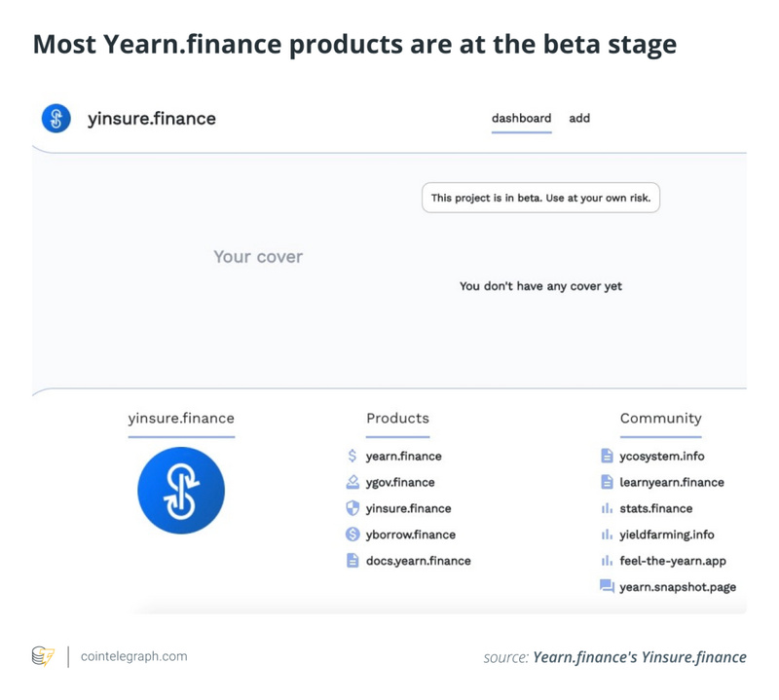Click the shield icon beside yinsure.finance

point(352,508)
